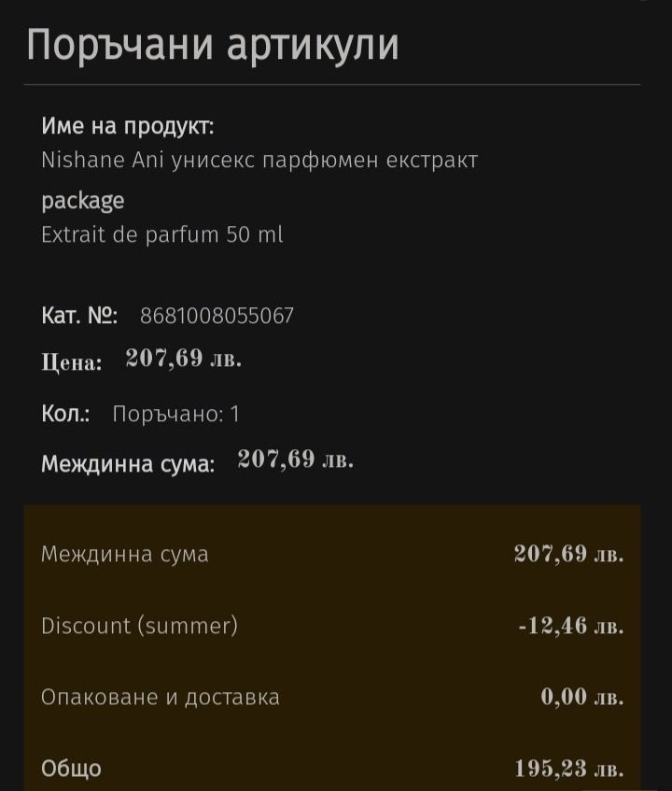
Task: Select the "package" label
Action: pos(82,200)
